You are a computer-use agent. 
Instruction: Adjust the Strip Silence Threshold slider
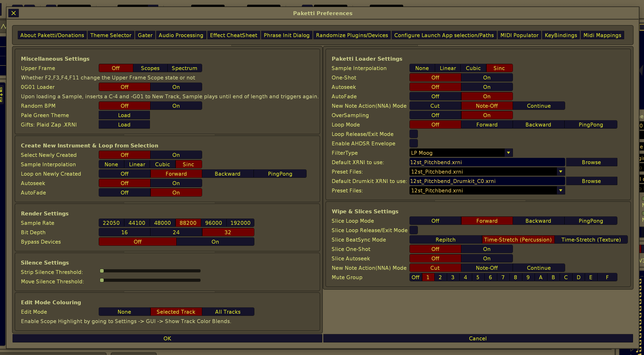click(x=102, y=271)
